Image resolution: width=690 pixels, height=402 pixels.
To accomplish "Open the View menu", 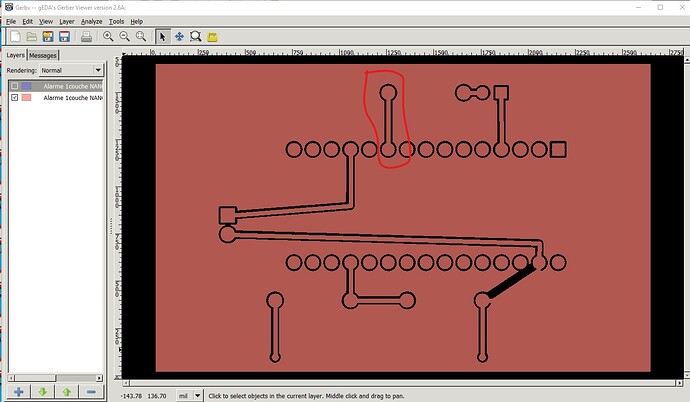I will pyautogui.click(x=46, y=21).
